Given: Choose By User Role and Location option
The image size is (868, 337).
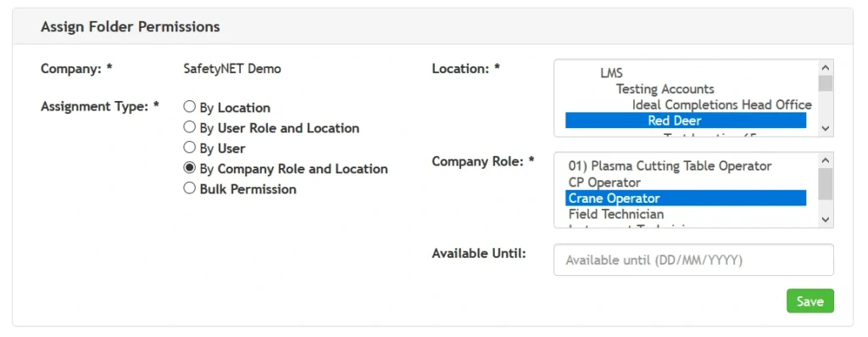Looking at the screenshot, I should pos(190,127).
